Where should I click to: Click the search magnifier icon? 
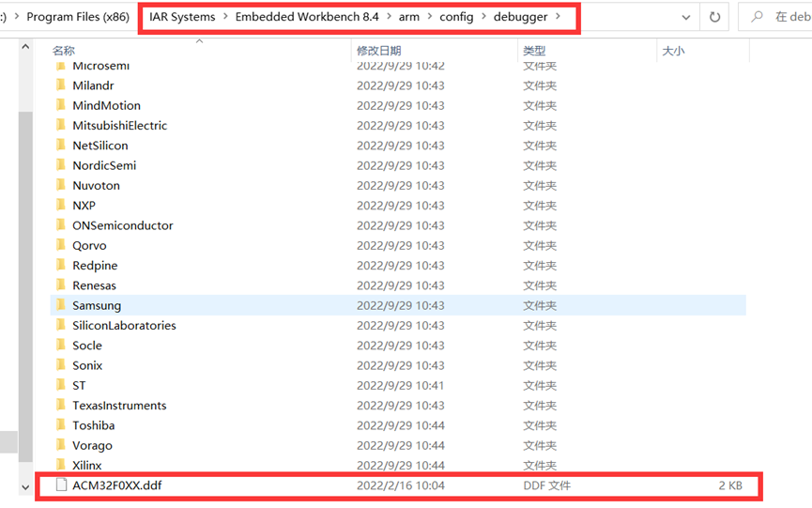pos(757,17)
